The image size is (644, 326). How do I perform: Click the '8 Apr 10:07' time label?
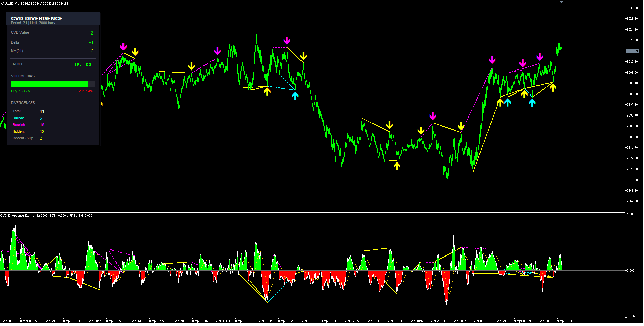200,321
